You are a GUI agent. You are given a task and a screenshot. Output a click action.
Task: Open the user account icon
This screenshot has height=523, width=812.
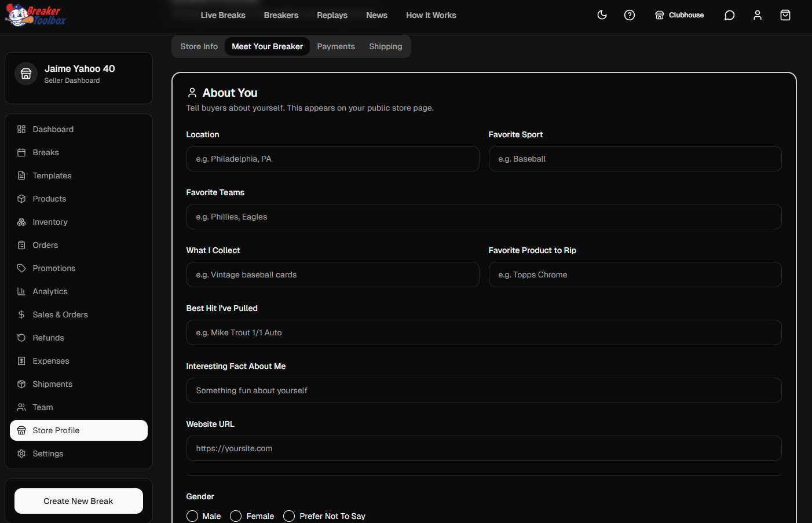pyautogui.click(x=758, y=15)
